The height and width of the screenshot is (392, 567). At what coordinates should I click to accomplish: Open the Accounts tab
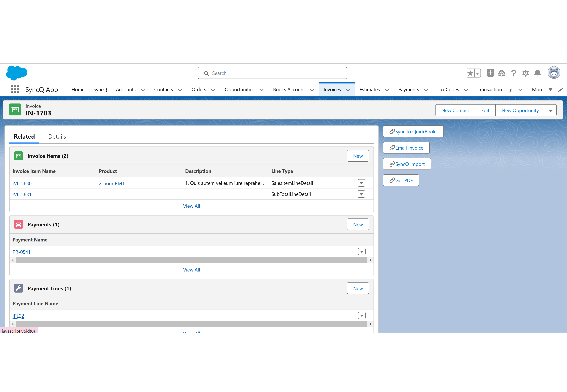[x=126, y=90]
